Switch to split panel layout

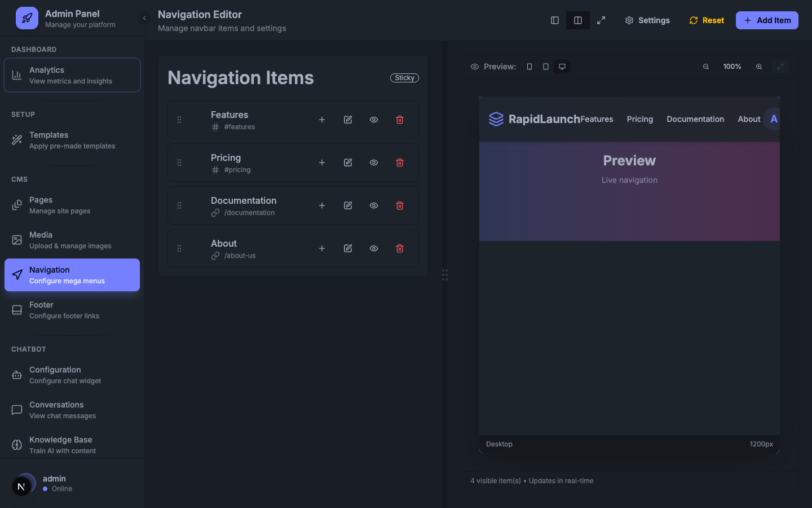click(578, 20)
